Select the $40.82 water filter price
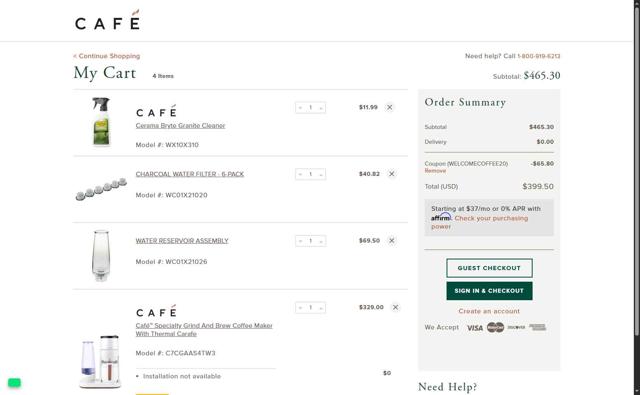The height and width of the screenshot is (395, 640). (369, 174)
